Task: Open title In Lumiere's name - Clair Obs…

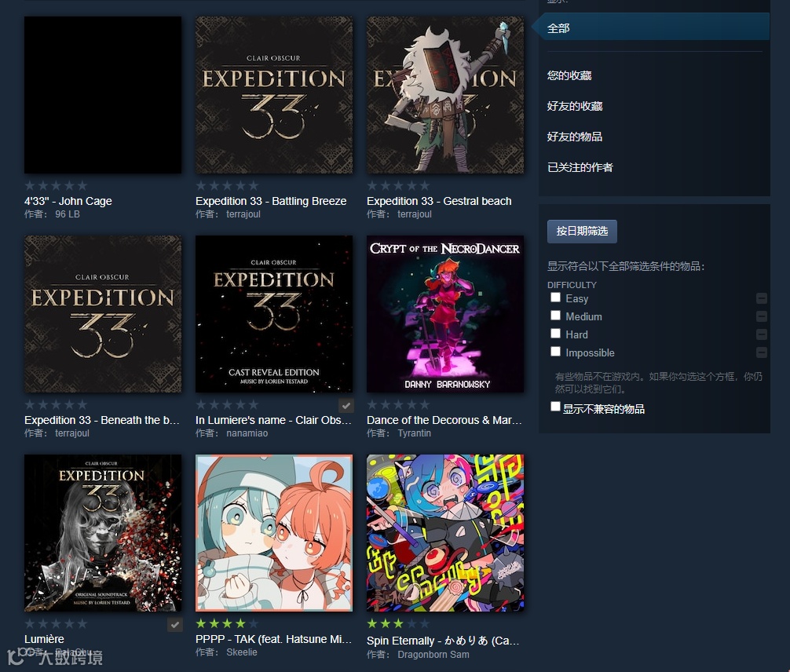Action: (x=273, y=420)
